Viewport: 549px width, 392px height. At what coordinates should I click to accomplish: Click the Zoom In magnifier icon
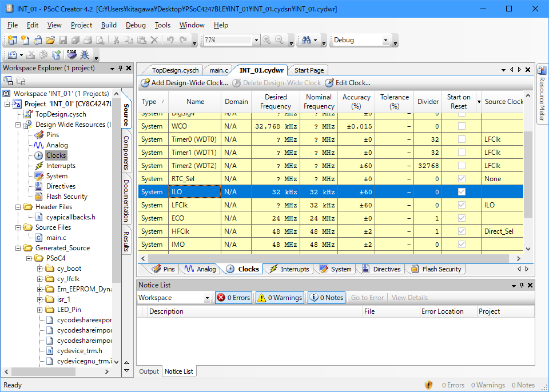pos(267,40)
